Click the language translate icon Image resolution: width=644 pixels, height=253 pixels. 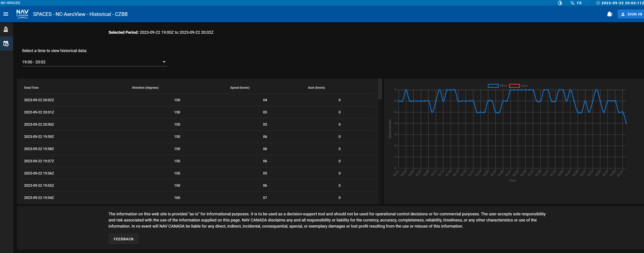coord(572,3)
